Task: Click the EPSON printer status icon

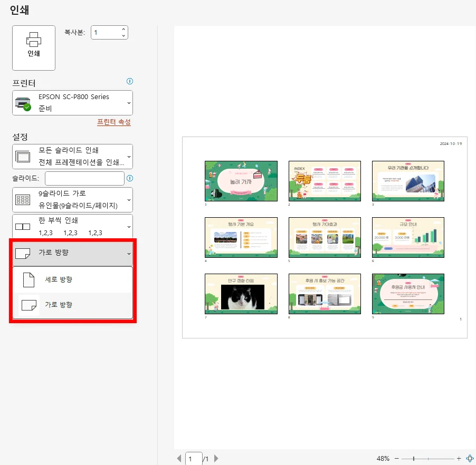Action: [24, 102]
